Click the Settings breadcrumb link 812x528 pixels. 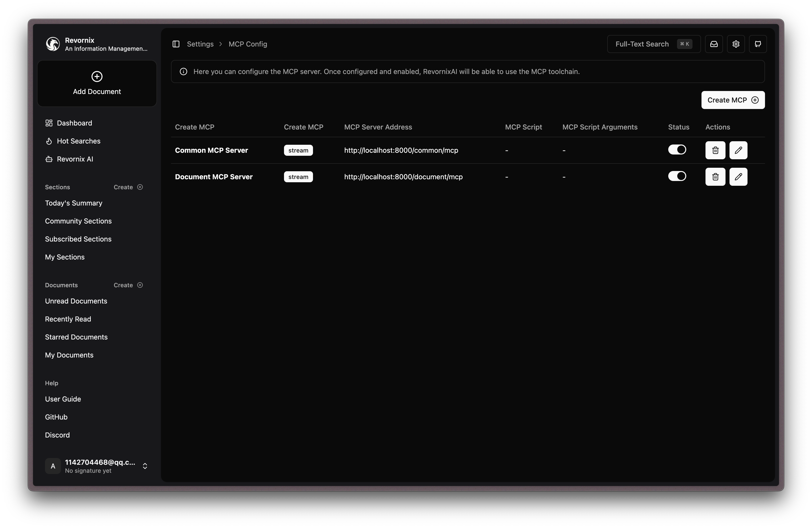[200, 44]
